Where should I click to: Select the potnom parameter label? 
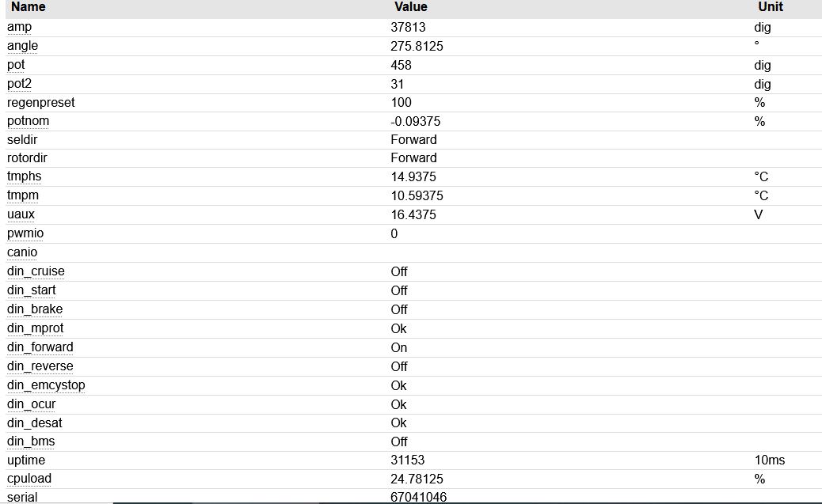click(x=29, y=121)
